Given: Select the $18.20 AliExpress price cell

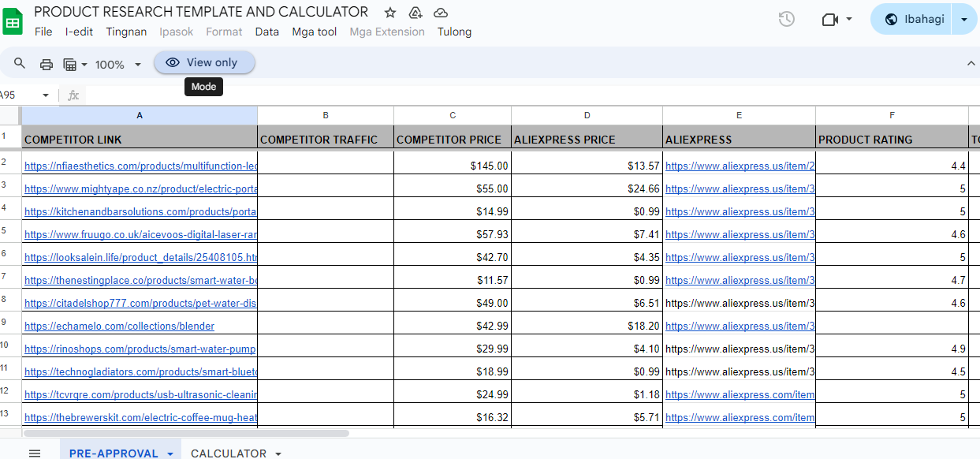Looking at the screenshot, I should click(x=587, y=323).
